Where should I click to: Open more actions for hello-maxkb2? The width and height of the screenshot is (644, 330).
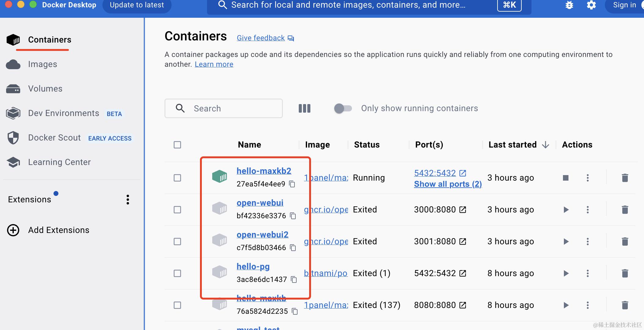click(587, 178)
